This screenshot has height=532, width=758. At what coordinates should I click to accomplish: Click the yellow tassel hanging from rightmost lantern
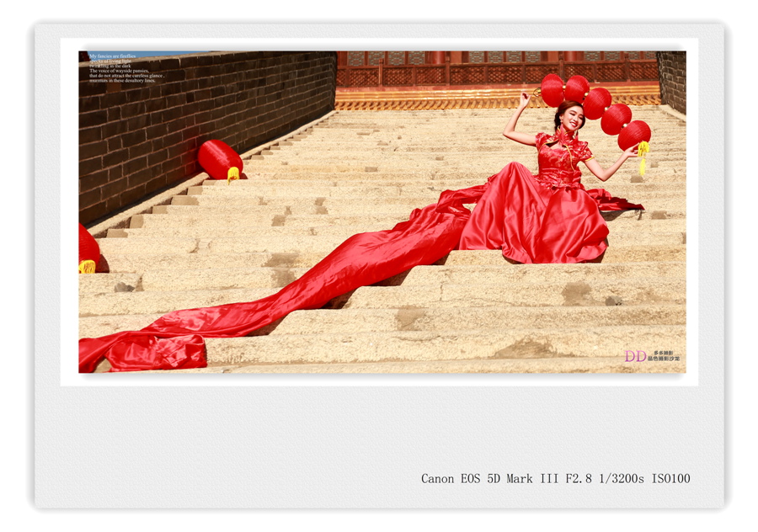(x=644, y=152)
